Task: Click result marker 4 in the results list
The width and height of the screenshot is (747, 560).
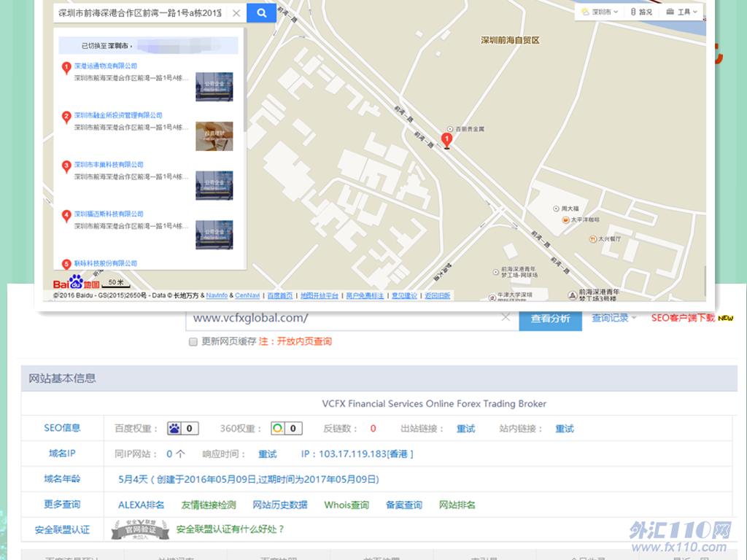Action: tap(66, 216)
